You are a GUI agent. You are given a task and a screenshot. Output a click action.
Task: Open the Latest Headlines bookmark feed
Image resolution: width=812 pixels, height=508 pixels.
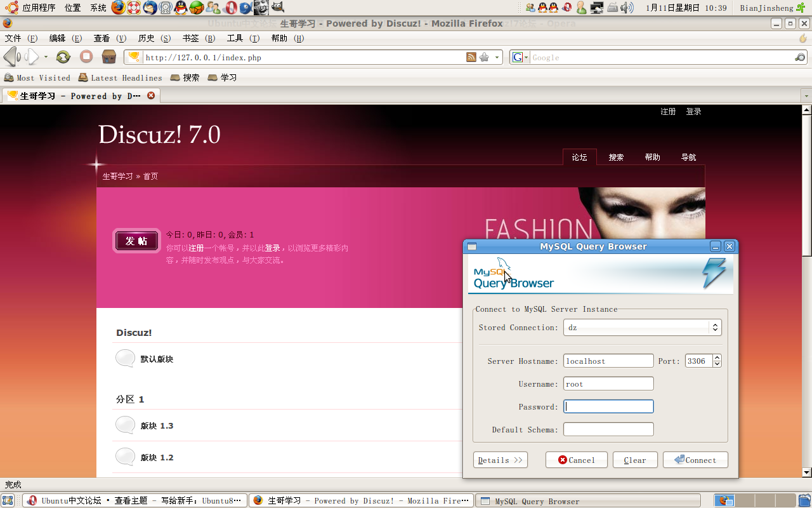tap(121, 77)
